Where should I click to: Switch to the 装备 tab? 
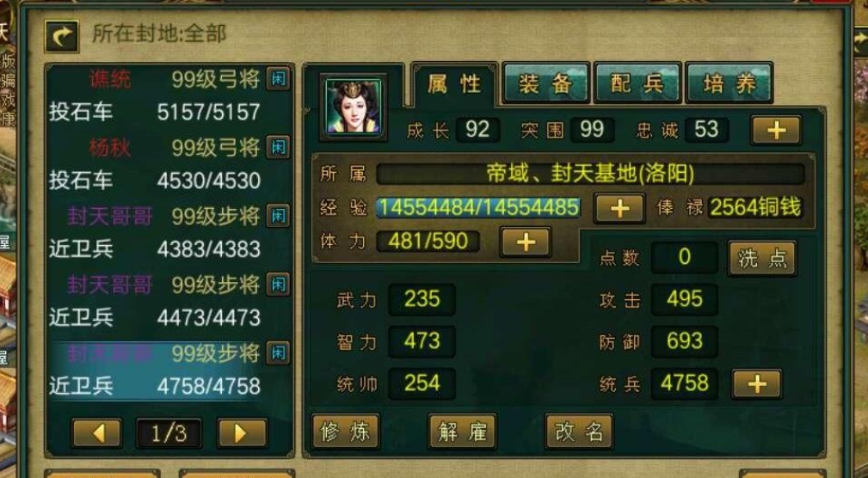point(545,83)
